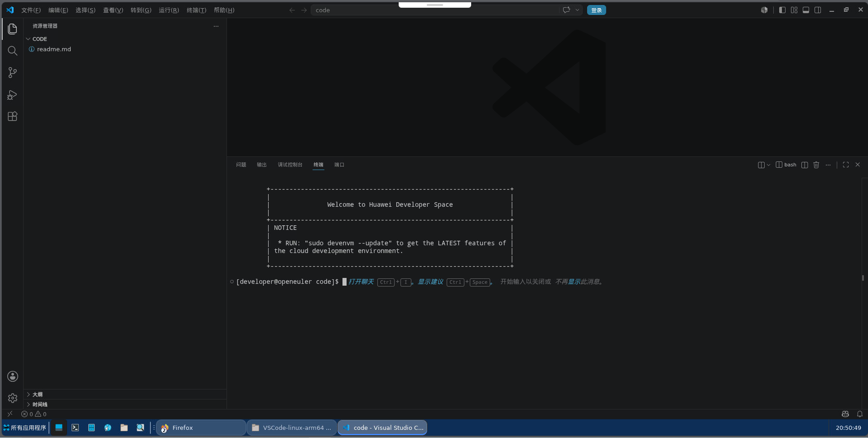Open file manager folder icon in taskbar
The image size is (868, 438).
tap(124, 428)
